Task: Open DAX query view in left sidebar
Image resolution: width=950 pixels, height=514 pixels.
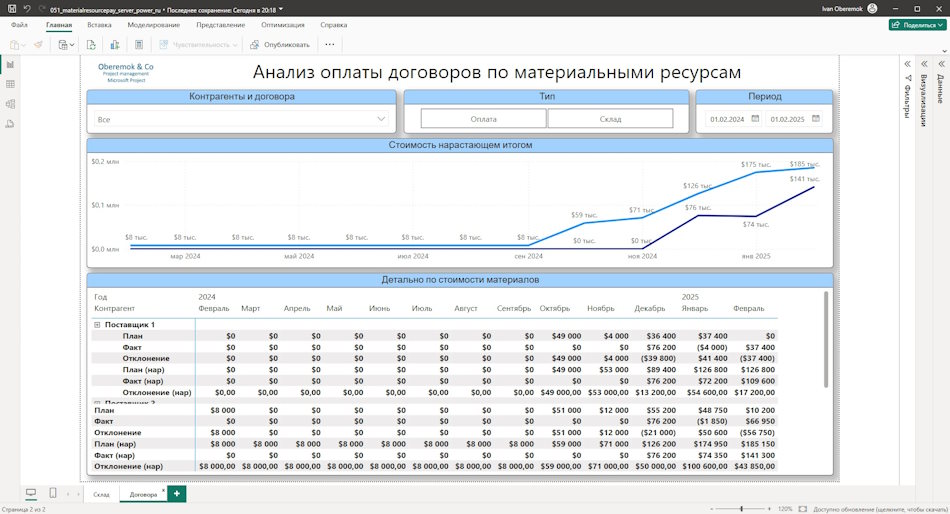Action: 10,124
